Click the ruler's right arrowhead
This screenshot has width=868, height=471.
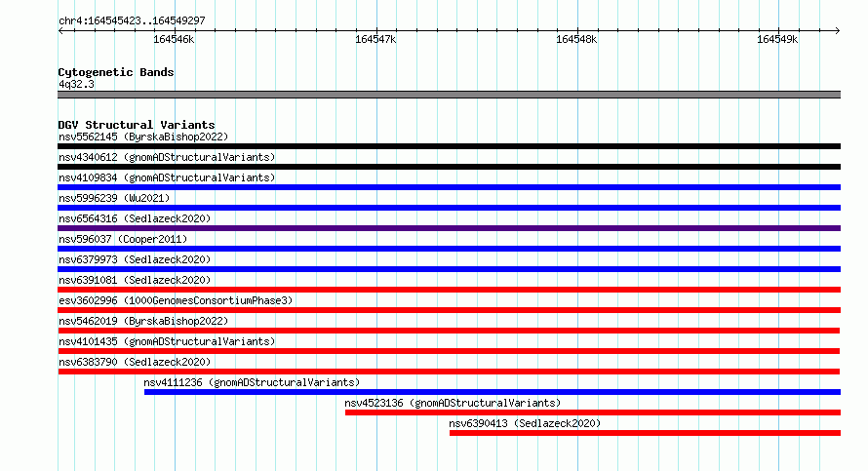[x=838, y=30]
